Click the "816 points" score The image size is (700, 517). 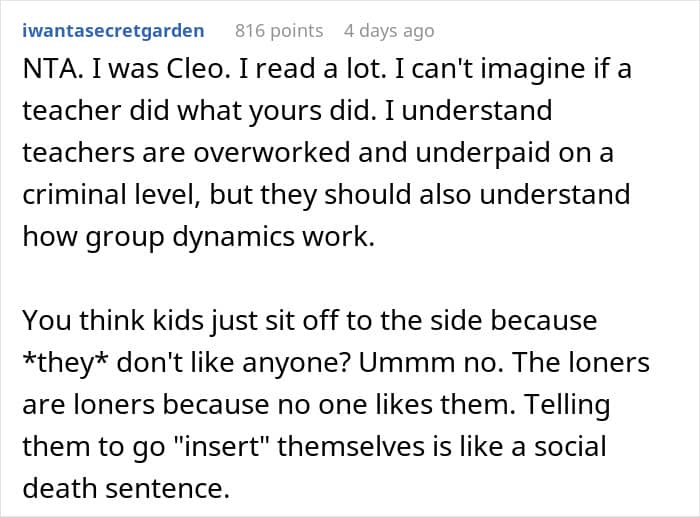click(279, 31)
